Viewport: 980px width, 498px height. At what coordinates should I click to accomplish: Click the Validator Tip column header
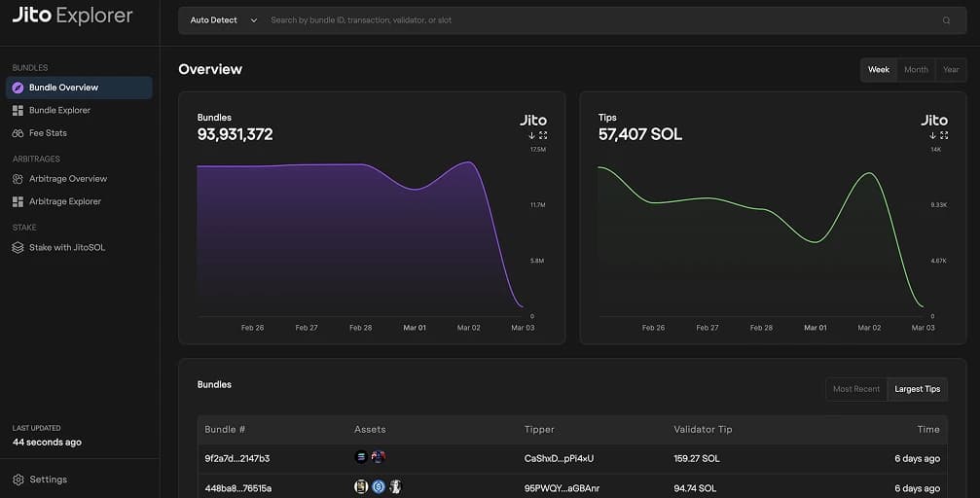pos(703,429)
